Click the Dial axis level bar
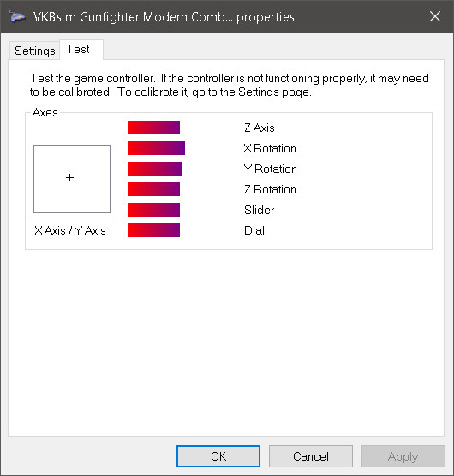This screenshot has height=476, width=454. 153,230
